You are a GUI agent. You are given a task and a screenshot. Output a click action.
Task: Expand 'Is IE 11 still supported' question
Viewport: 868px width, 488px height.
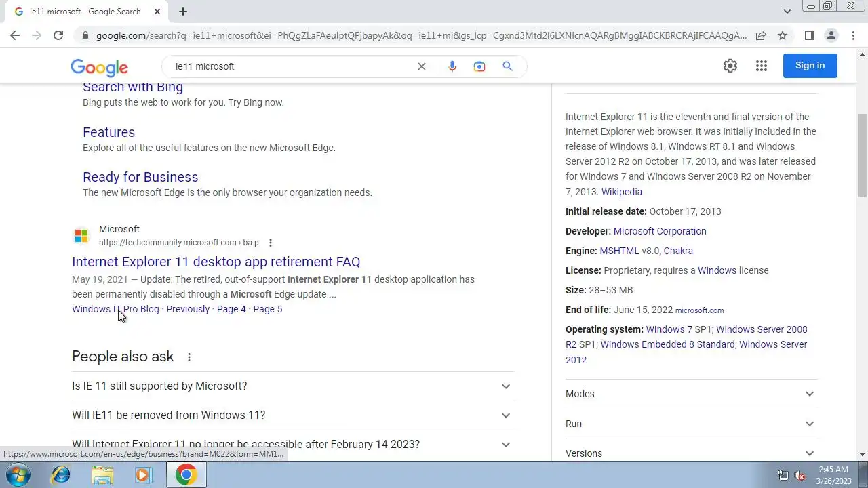click(x=293, y=386)
